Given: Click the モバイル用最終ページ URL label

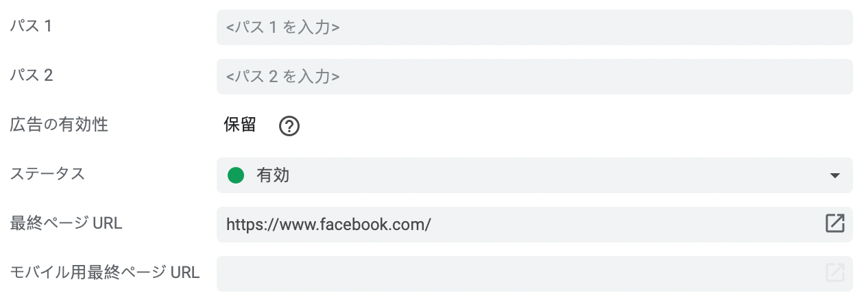Looking at the screenshot, I should pyautogui.click(x=105, y=273).
